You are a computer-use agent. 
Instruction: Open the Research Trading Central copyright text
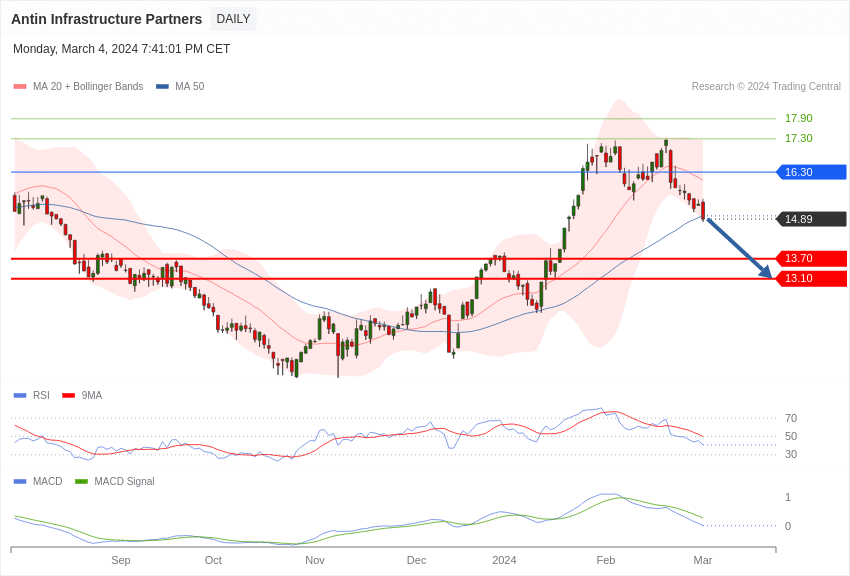click(766, 87)
